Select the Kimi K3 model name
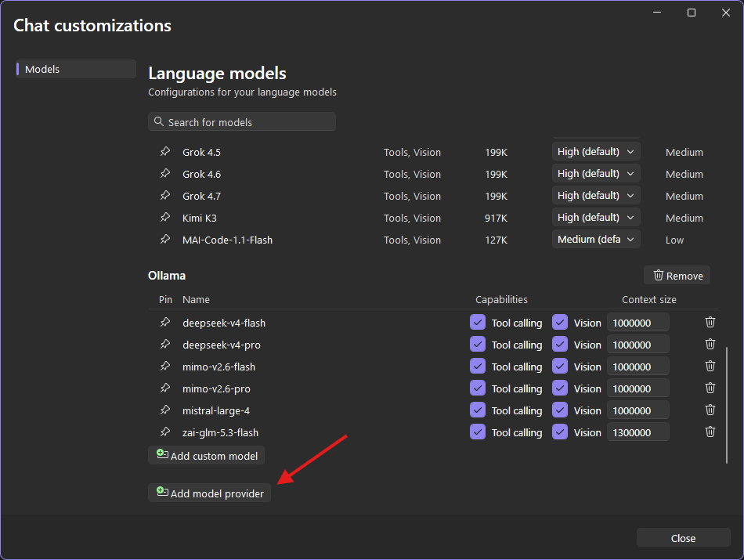This screenshot has width=744, height=560. point(199,218)
